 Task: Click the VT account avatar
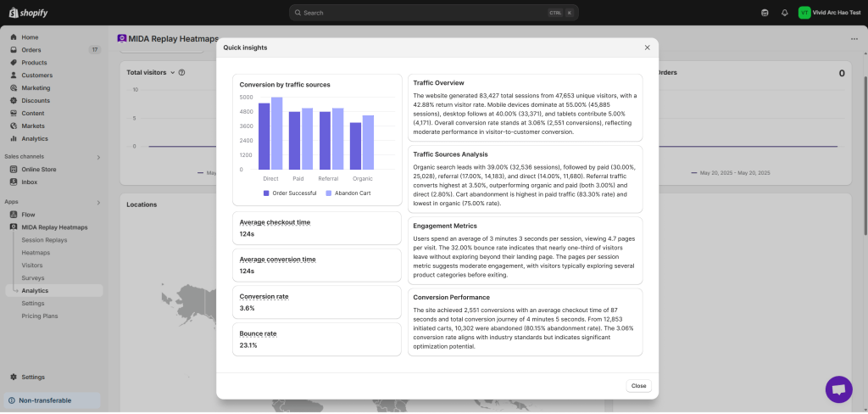click(804, 13)
